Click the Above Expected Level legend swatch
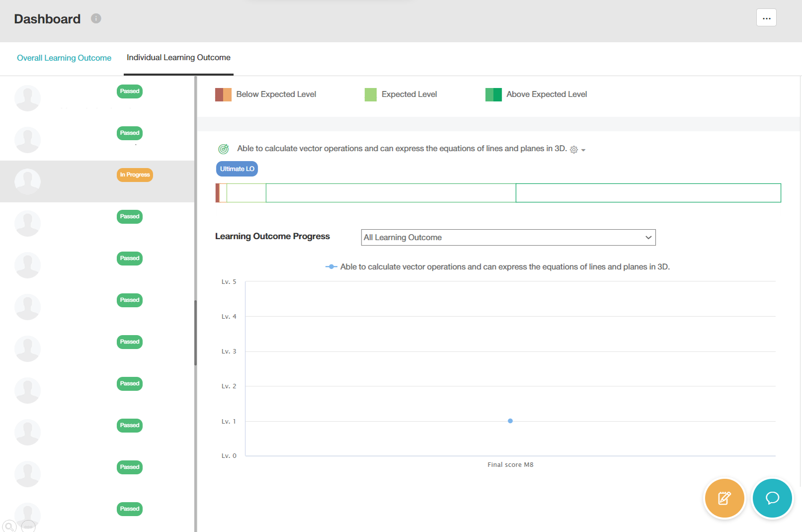The height and width of the screenshot is (532, 802). click(x=493, y=94)
